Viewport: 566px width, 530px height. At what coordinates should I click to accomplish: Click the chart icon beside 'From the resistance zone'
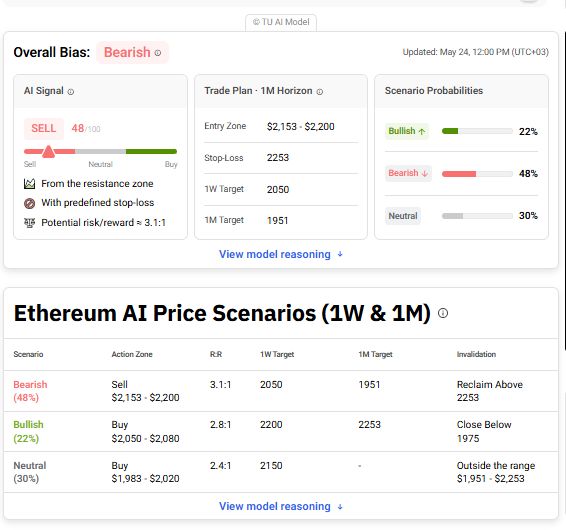tap(29, 184)
